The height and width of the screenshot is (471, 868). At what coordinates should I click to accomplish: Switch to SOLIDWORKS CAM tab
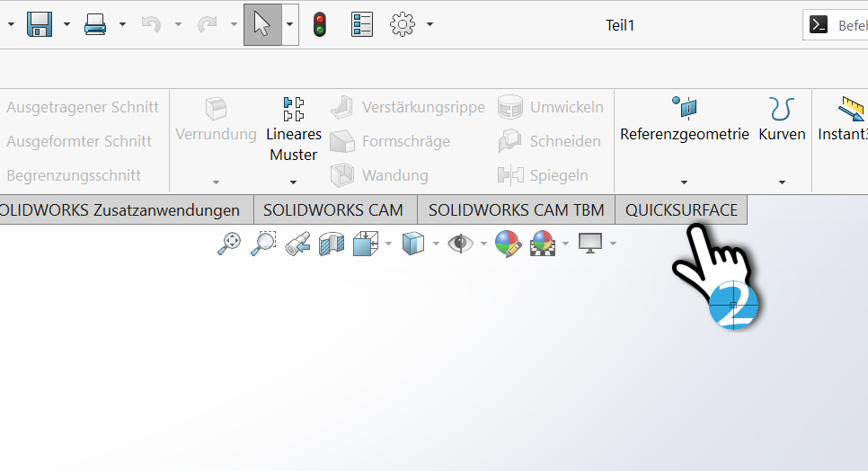[x=333, y=209]
